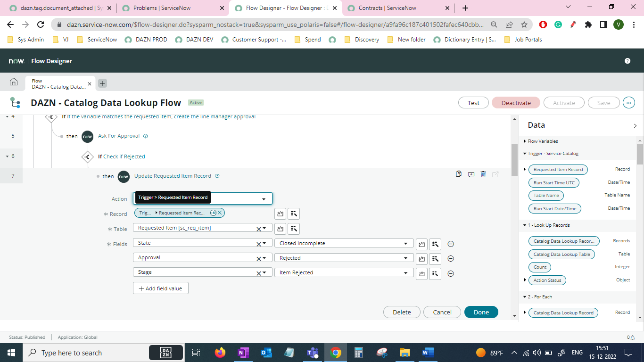Click the Cancel button
The width and height of the screenshot is (644, 362).
442,312
